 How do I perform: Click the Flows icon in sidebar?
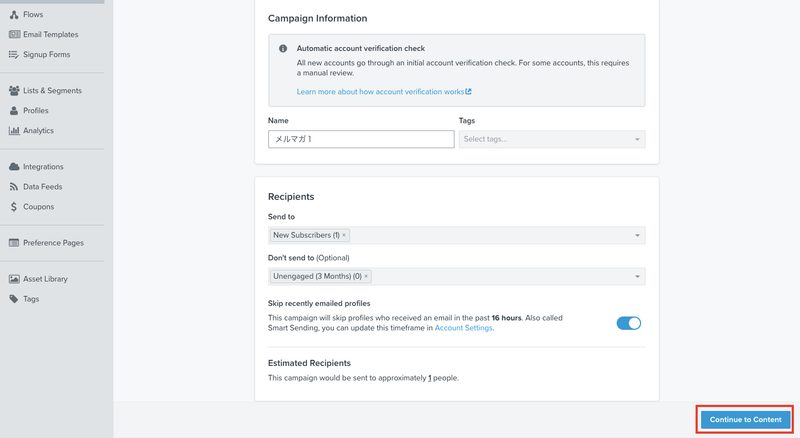14,15
